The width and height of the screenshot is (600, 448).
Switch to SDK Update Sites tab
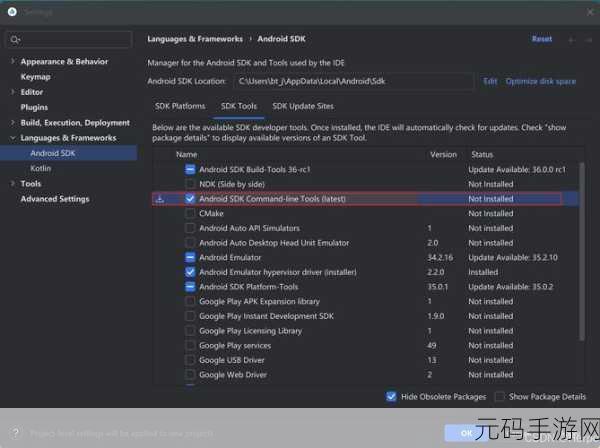click(x=303, y=106)
